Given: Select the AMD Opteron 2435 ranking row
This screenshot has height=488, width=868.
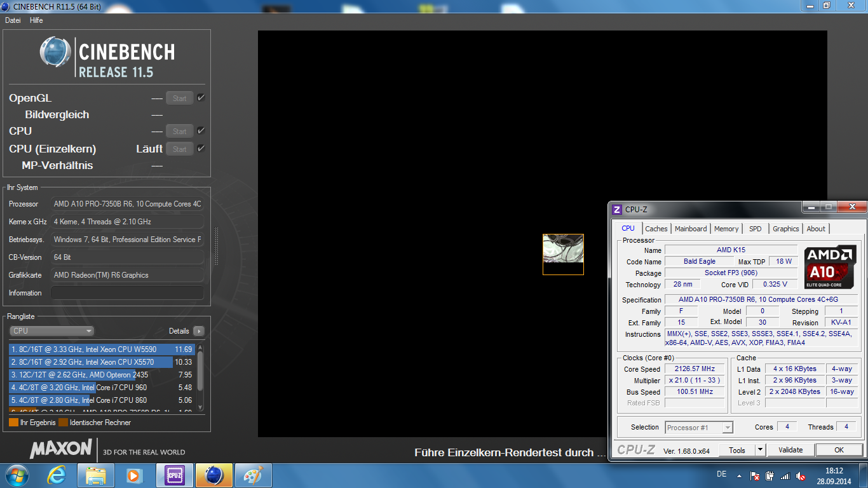Looking at the screenshot, I should pos(102,375).
